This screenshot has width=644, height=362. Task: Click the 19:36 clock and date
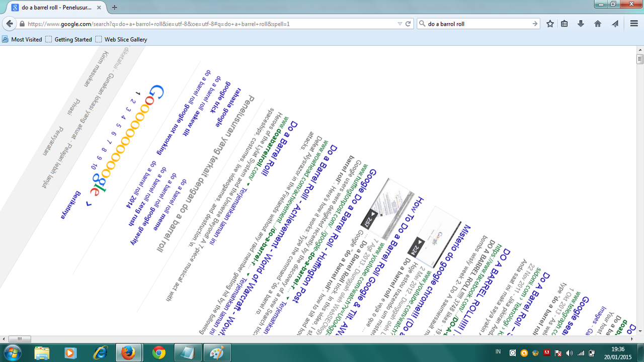tap(617, 353)
